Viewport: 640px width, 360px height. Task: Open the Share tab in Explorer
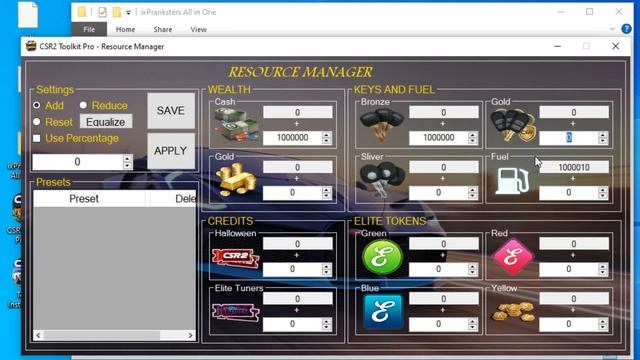tap(162, 29)
